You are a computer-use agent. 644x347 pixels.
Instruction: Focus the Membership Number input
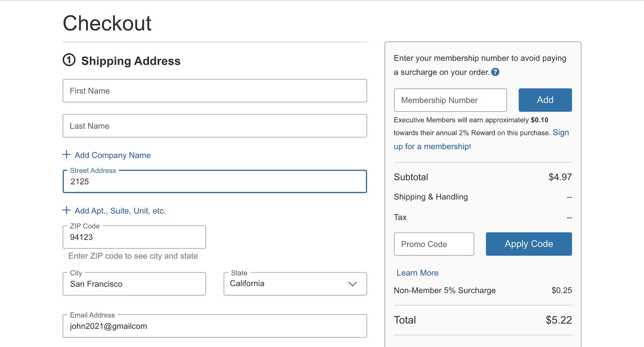tap(450, 100)
